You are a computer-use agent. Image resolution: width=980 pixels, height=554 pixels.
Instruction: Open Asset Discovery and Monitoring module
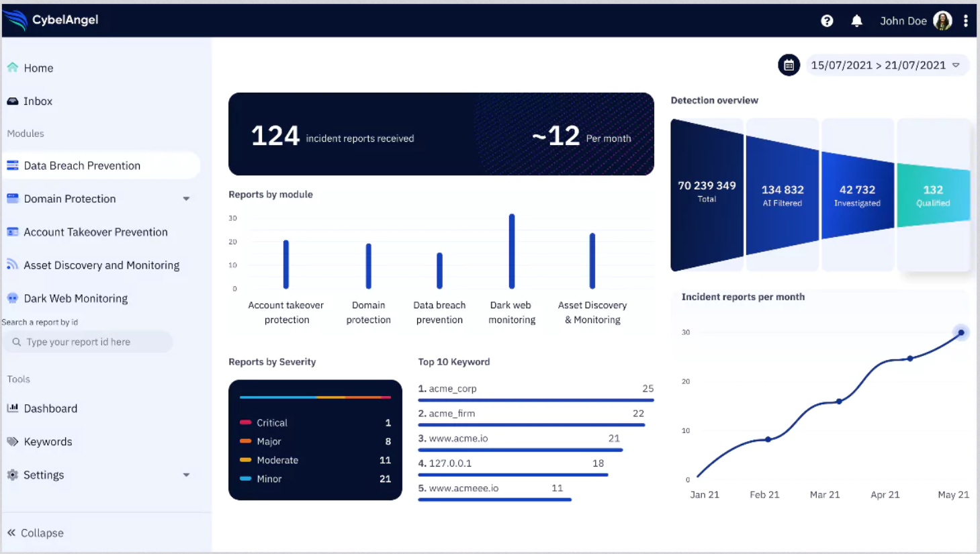point(101,265)
